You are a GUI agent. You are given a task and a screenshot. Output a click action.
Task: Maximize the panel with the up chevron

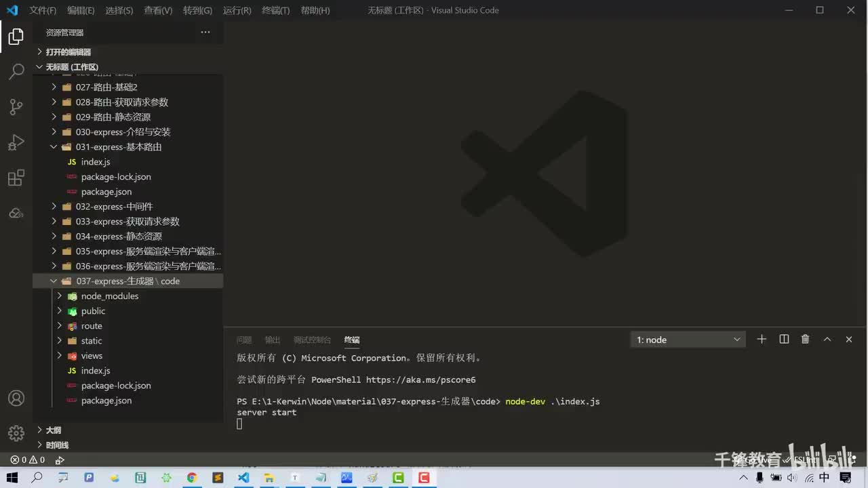[x=827, y=340]
